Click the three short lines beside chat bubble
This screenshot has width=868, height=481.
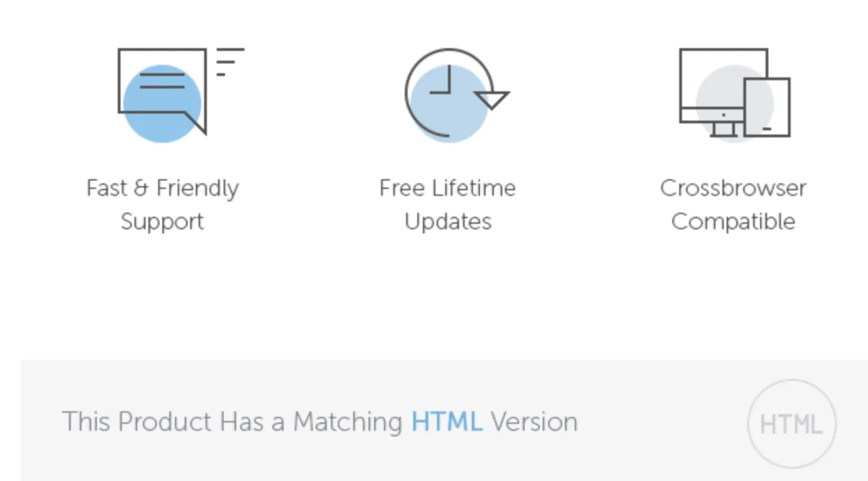229,61
